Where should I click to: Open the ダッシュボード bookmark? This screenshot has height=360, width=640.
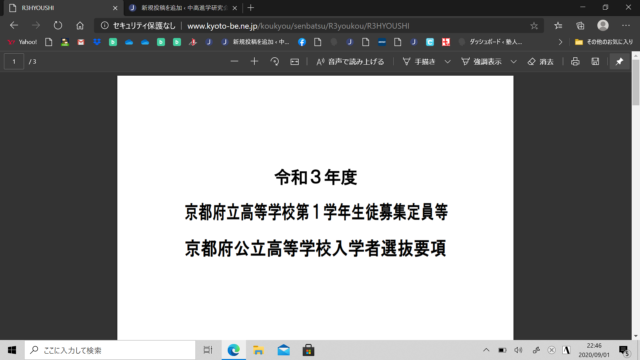point(490,42)
